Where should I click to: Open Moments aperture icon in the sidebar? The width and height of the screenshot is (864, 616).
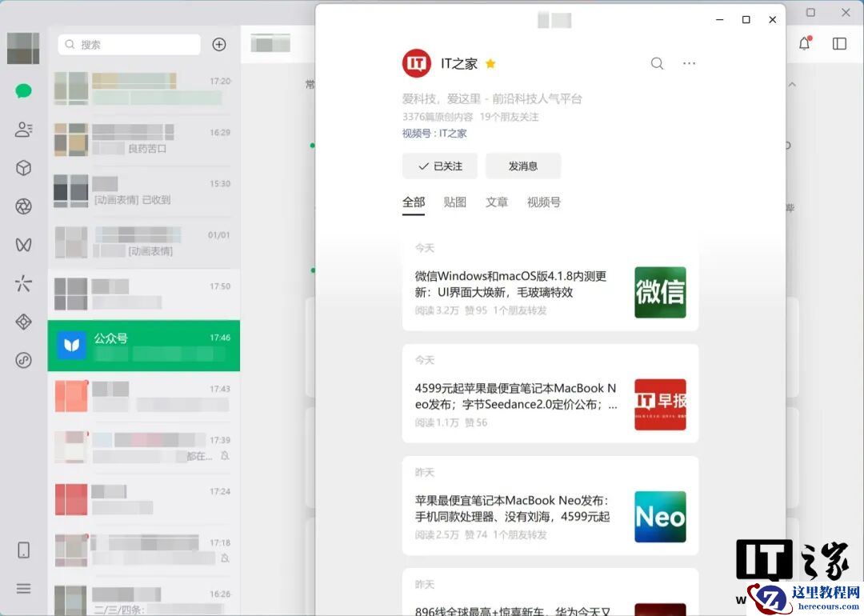click(23, 206)
